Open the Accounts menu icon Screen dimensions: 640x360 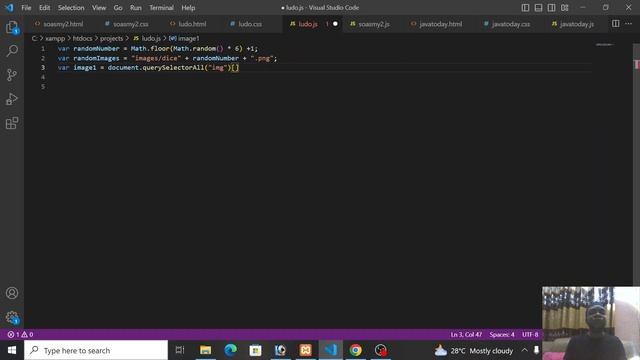click(x=12, y=293)
